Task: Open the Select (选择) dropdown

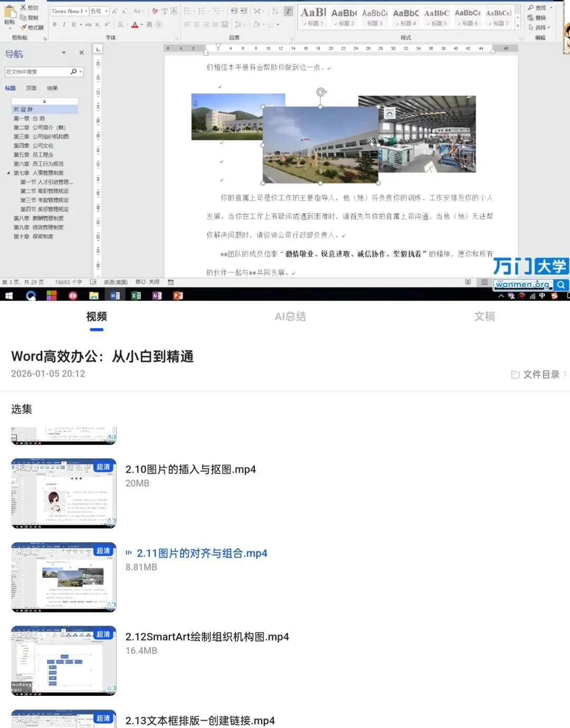Action: point(539,27)
